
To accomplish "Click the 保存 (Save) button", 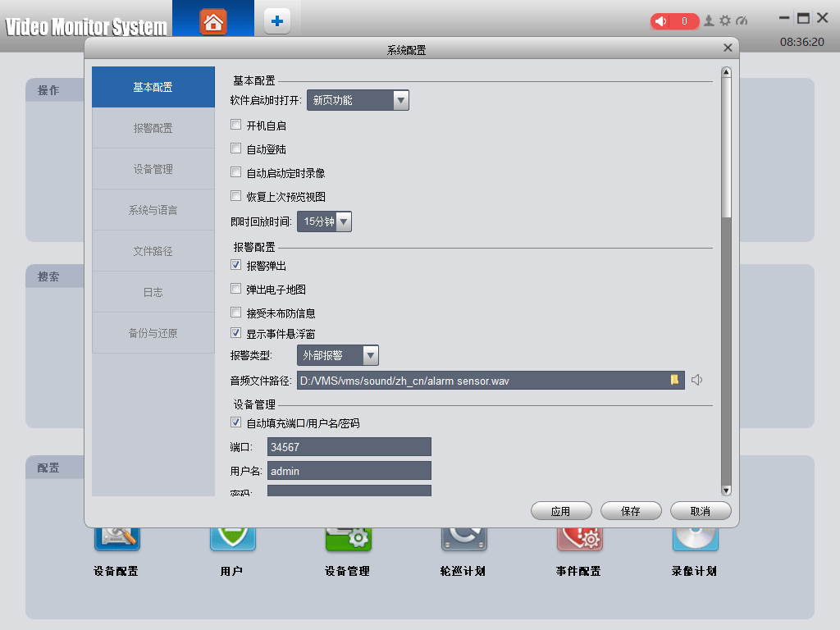I will (631, 510).
